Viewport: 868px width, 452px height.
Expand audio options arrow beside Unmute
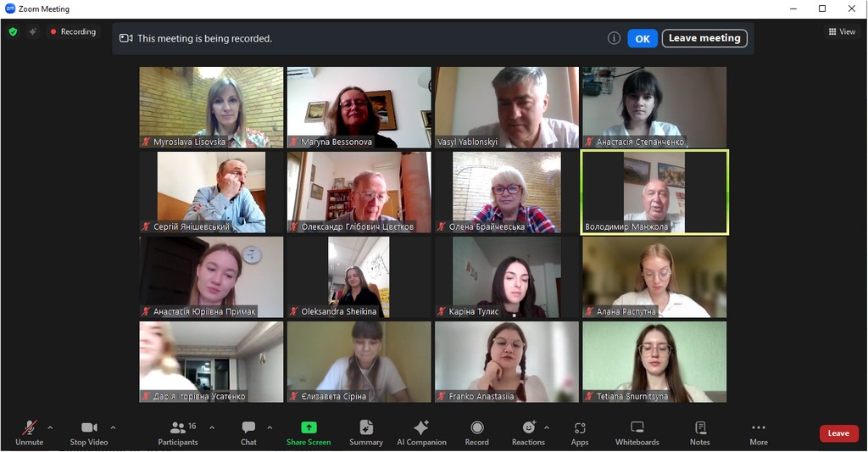(x=50, y=427)
